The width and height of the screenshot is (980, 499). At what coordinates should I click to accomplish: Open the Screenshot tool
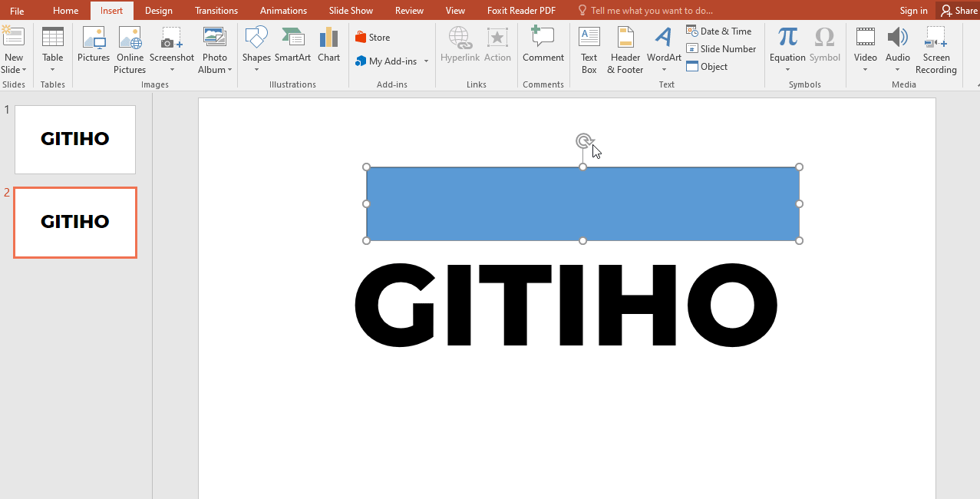click(171, 48)
